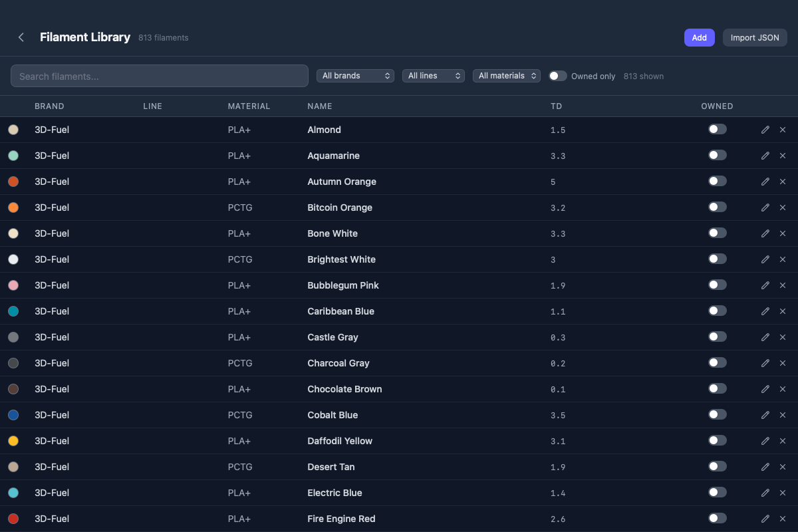
Task: Edit the Castle Gray filament
Action: pos(765,337)
